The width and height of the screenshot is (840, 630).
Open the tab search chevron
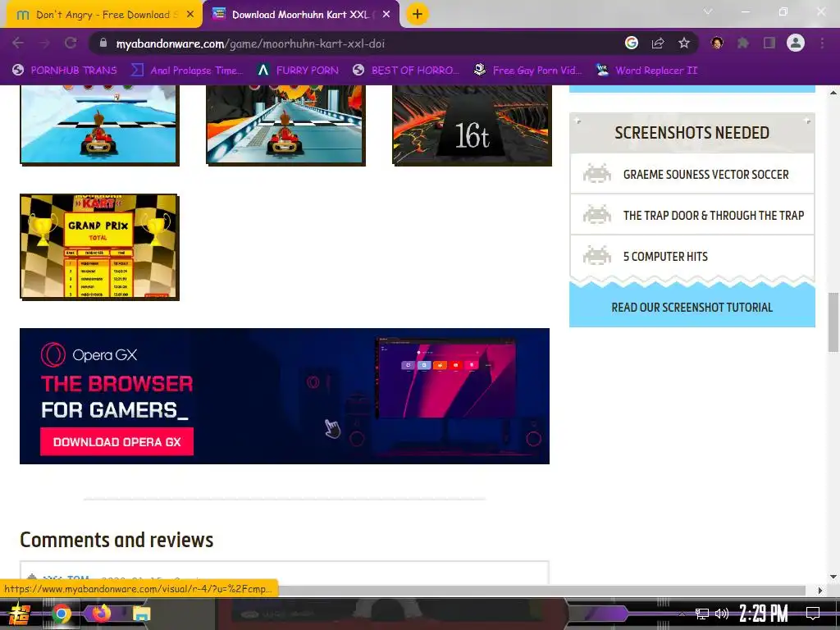708,11
